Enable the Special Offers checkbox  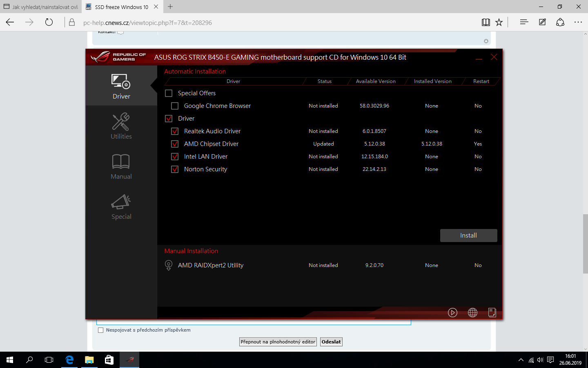(x=169, y=93)
